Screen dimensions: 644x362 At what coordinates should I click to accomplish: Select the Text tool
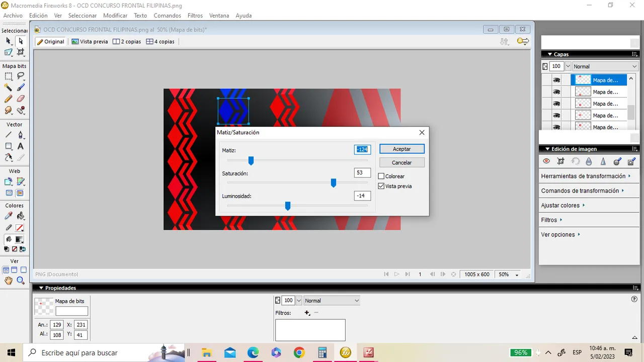[x=21, y=146]
